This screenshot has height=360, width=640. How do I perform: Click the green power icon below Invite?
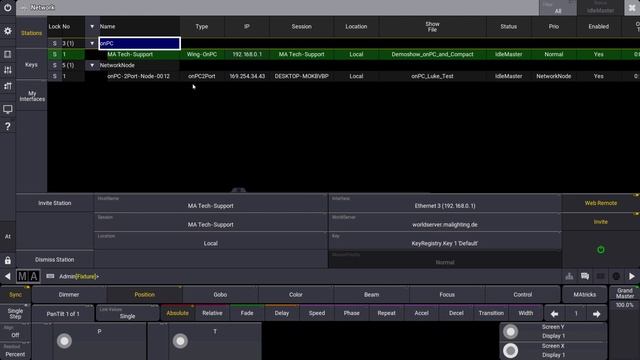point(601,250)
